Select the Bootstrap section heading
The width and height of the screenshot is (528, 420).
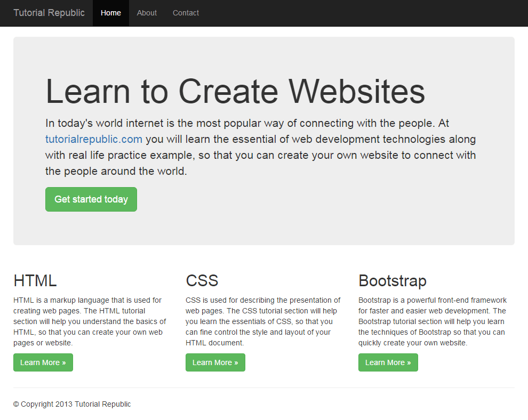pyautogui.click(x=393, y=281)
